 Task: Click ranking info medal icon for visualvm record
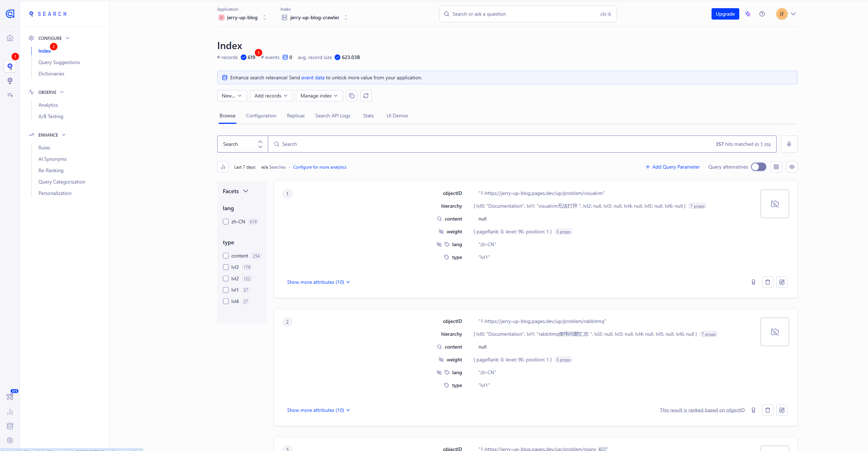753,282
